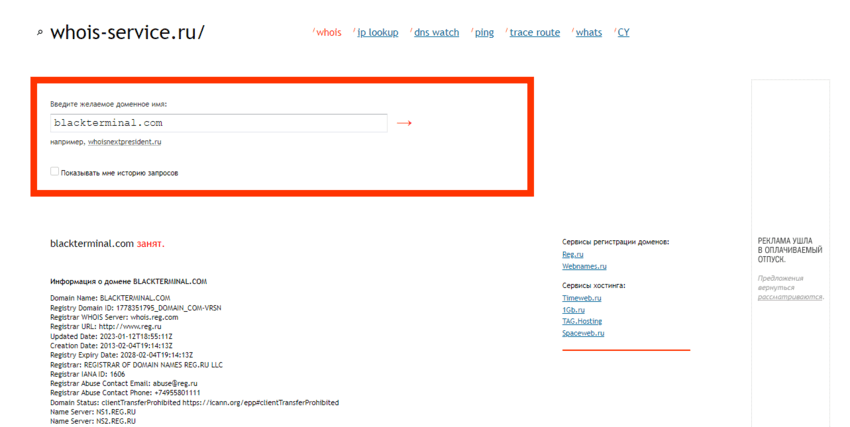This screenshot has height=427, width=850.
Task: Visit the Webnames.ru registrar link
Action: click(584, 267)
